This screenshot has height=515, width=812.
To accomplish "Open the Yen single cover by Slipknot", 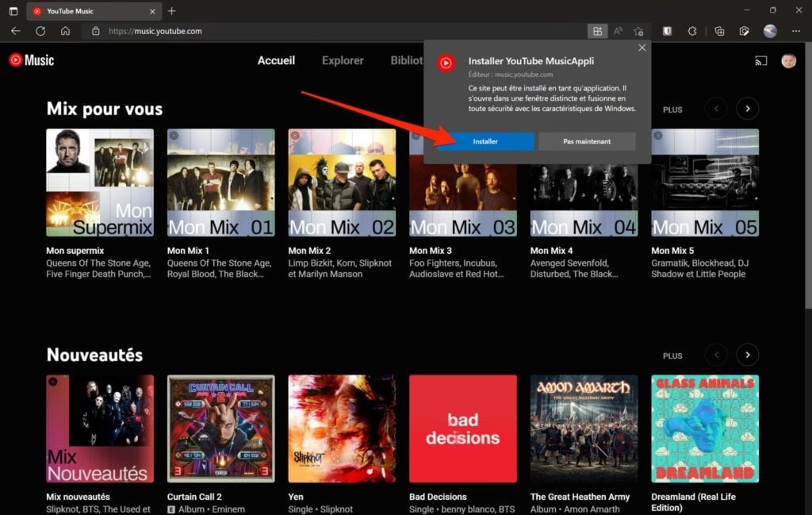I will click(342, 429).
